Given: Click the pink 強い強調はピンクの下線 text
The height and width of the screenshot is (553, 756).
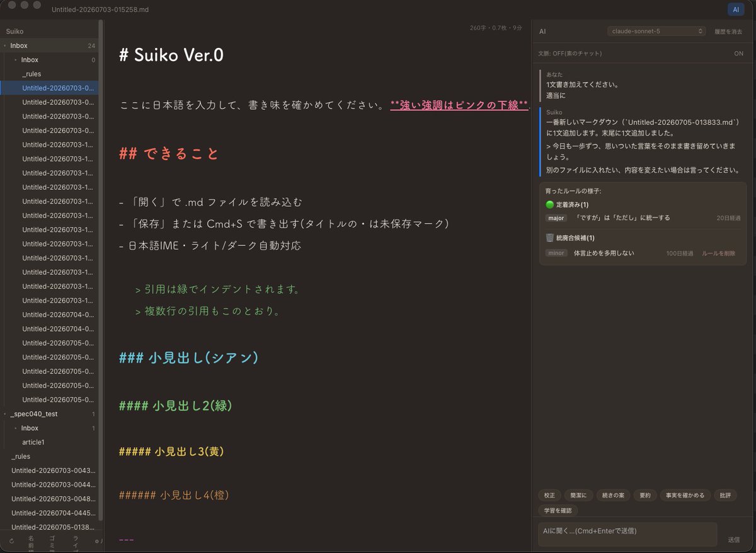Looking at the screenshot, I should click(x=459, y=105).
